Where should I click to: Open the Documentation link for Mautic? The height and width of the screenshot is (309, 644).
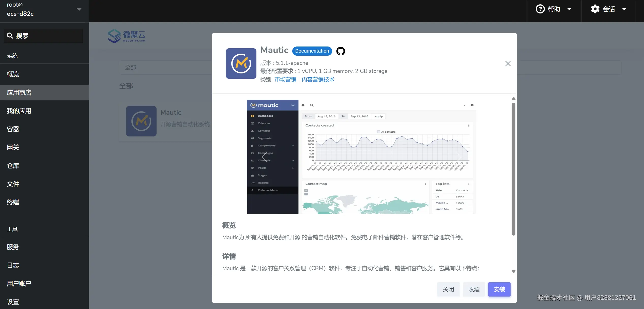pyautogui.click(x=312, y=51)
